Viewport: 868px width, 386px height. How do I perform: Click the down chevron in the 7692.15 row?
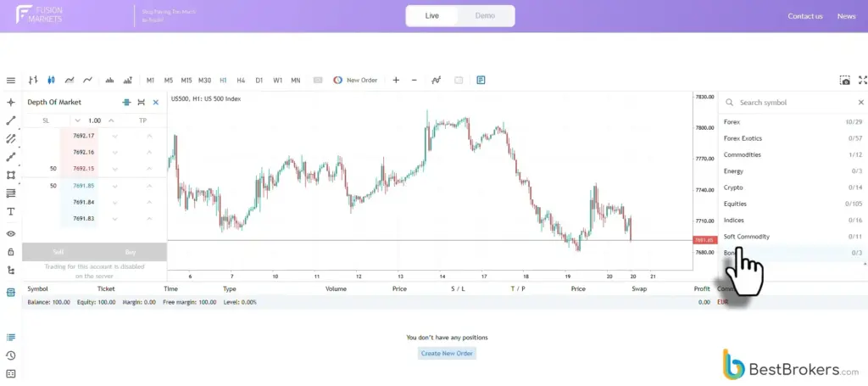[114, 169]
